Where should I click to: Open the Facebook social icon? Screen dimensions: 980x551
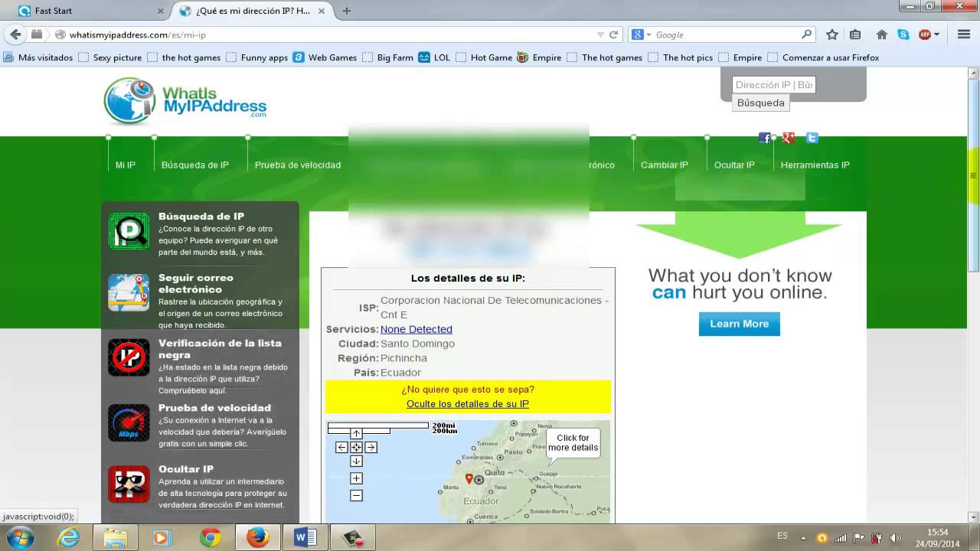(x=764, y=138)
